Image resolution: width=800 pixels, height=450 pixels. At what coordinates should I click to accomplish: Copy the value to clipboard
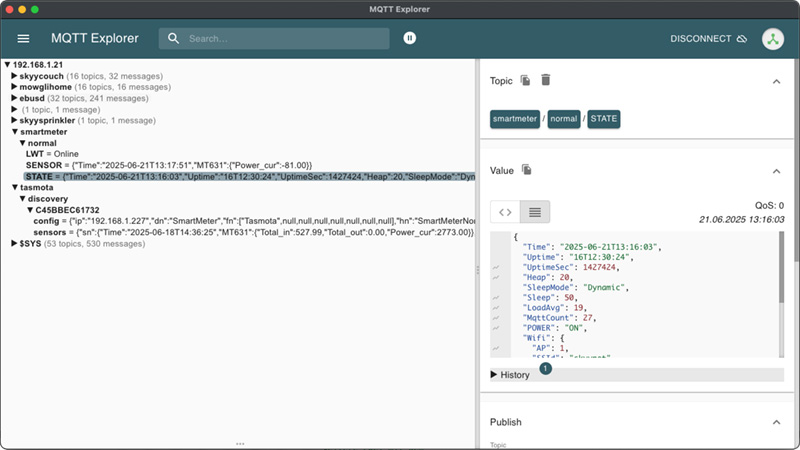tap(527, 170)
